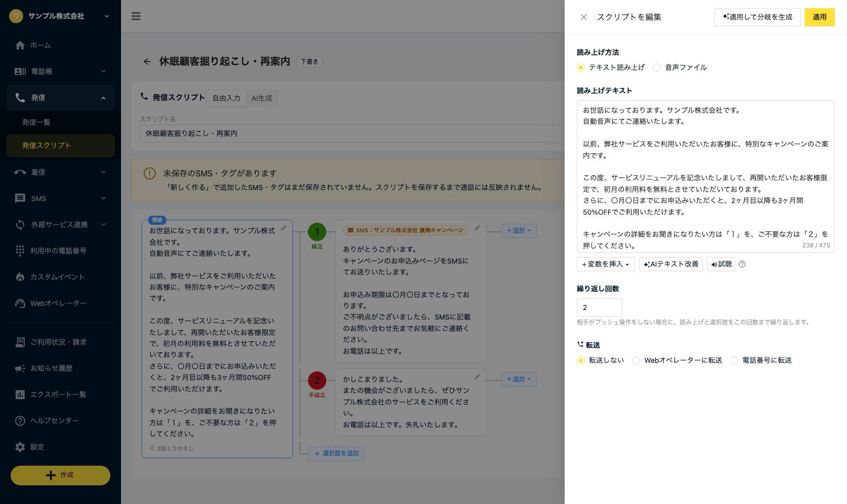Expand 電話帳 chevron in sidebar
This screenshot has height=504, width=847.
[x=103, y=72]
